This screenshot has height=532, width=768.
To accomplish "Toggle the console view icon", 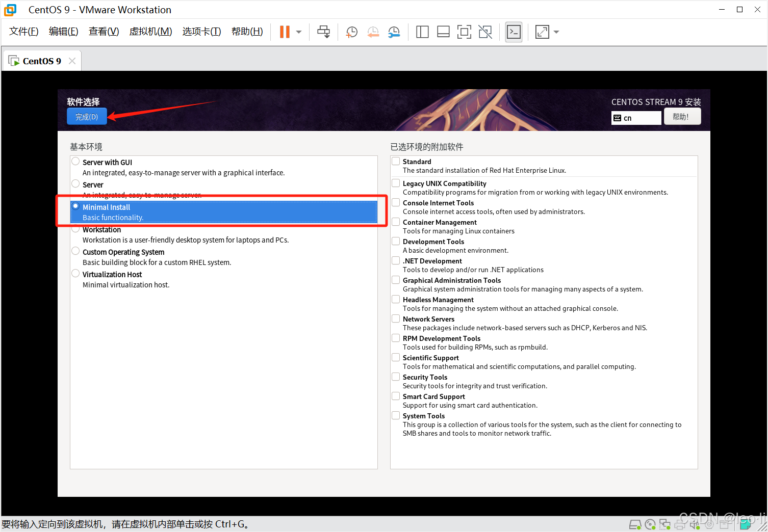I will [514, 32].
